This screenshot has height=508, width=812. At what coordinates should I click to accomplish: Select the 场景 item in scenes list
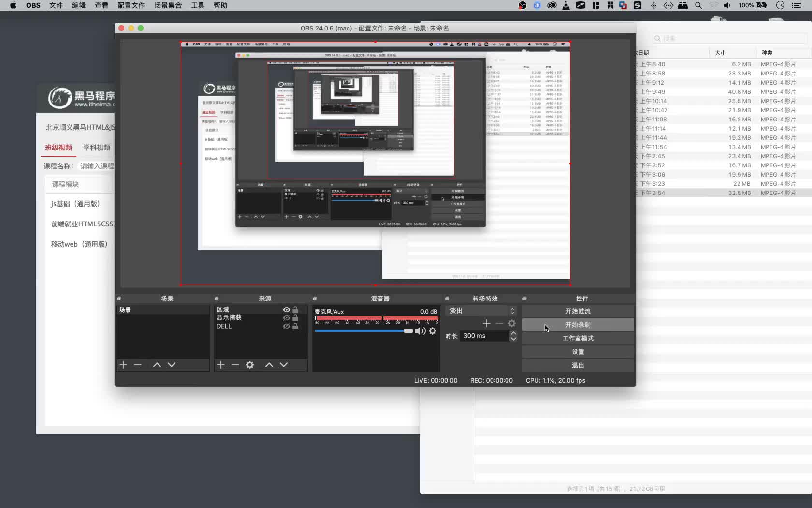[162, 310]
